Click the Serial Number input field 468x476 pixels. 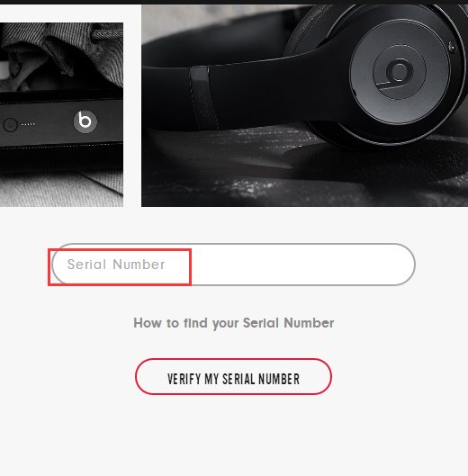point(233,265)
